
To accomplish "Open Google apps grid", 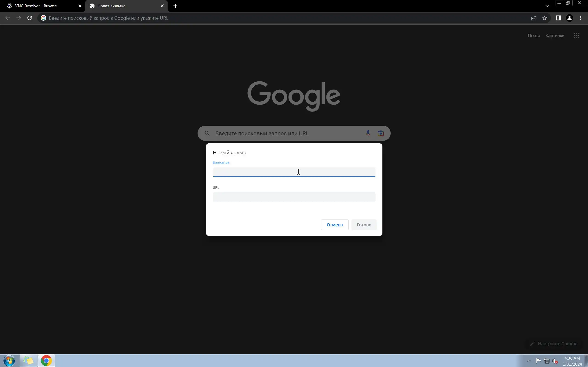I will tap(576, 36).
